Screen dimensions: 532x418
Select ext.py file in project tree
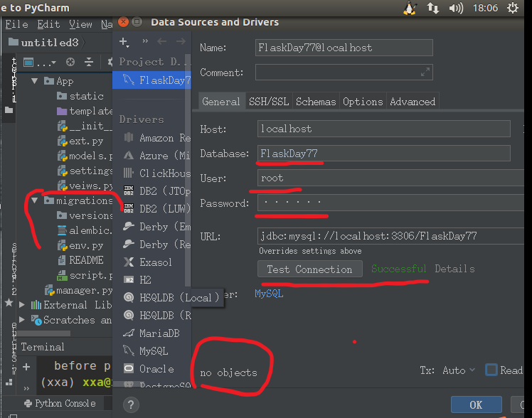pyautogui.click(x=81, y=141)
